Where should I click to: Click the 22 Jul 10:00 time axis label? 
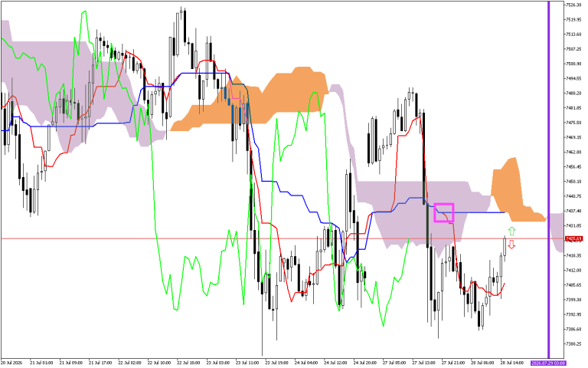159,363
